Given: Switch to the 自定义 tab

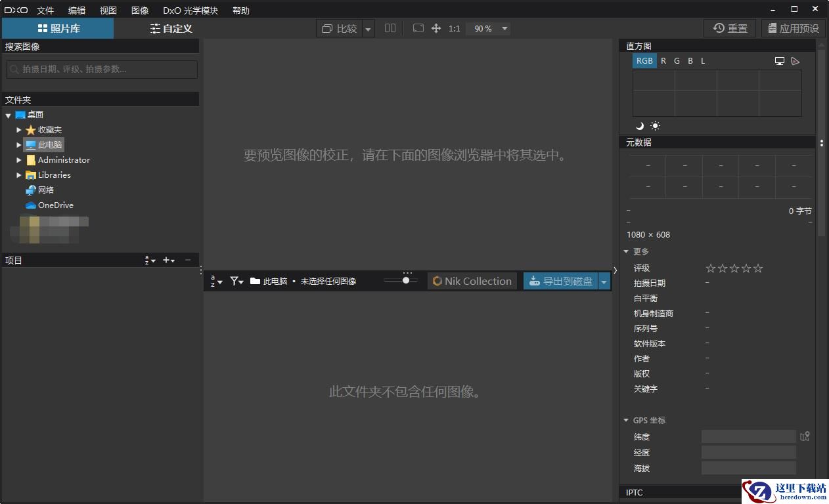Looking at the screenshot, I should (171, 28).
